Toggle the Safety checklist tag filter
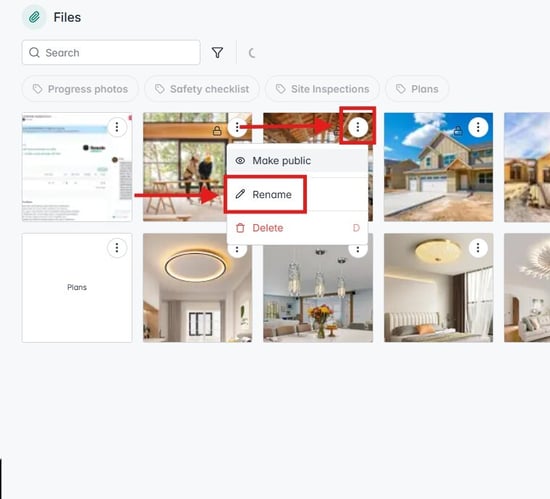Viewport: 550px width, 499px height. [x=202, y=89]
